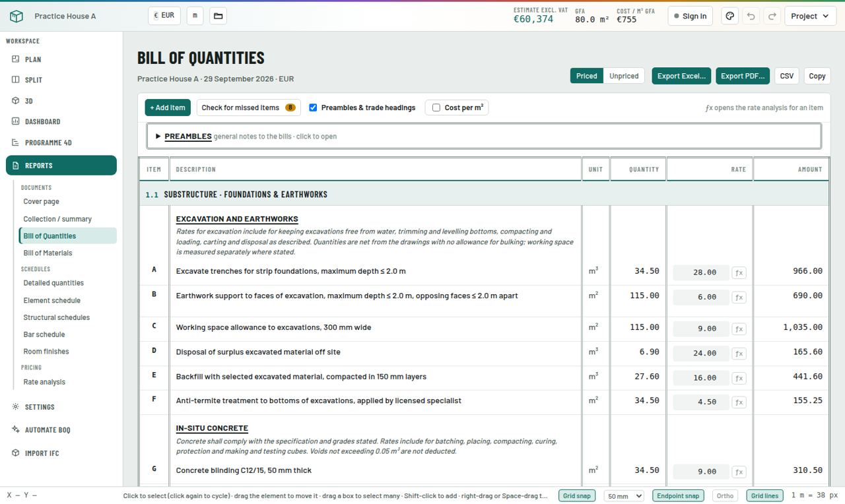Click the + Add item button
Viewport: 845px width, 504px height.
click(x=168, y=108)
